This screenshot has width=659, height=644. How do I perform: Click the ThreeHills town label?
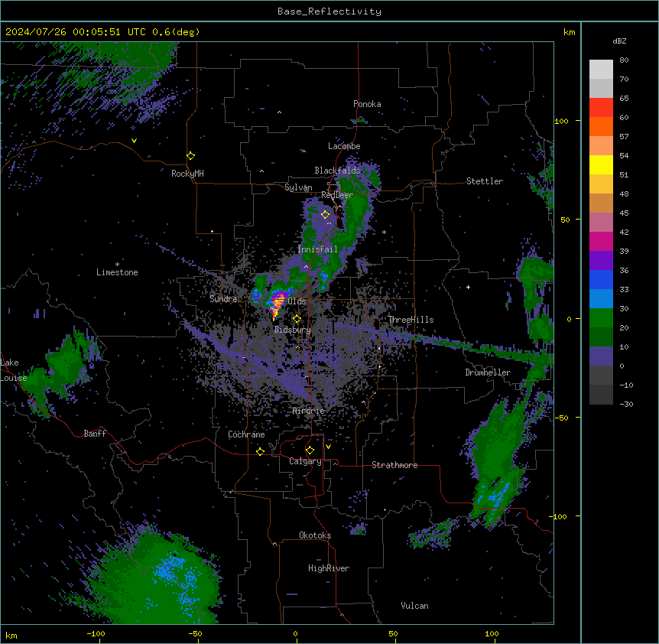tap(411, 320)
